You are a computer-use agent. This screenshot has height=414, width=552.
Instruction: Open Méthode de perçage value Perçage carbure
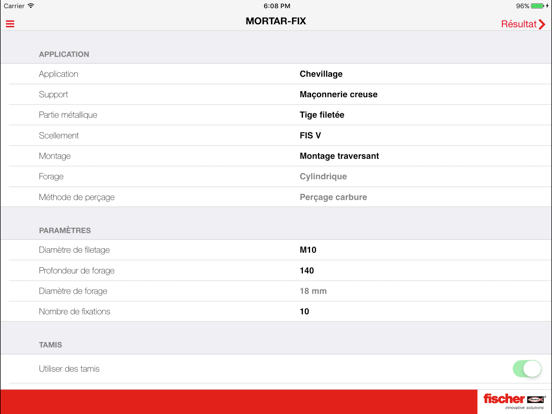click(x=333, y=197)
